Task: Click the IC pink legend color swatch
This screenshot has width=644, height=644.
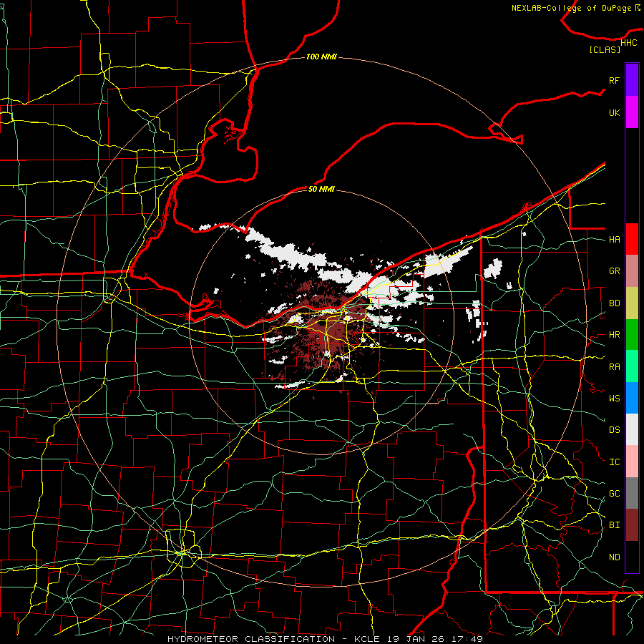Action: (x=632, y=462)
